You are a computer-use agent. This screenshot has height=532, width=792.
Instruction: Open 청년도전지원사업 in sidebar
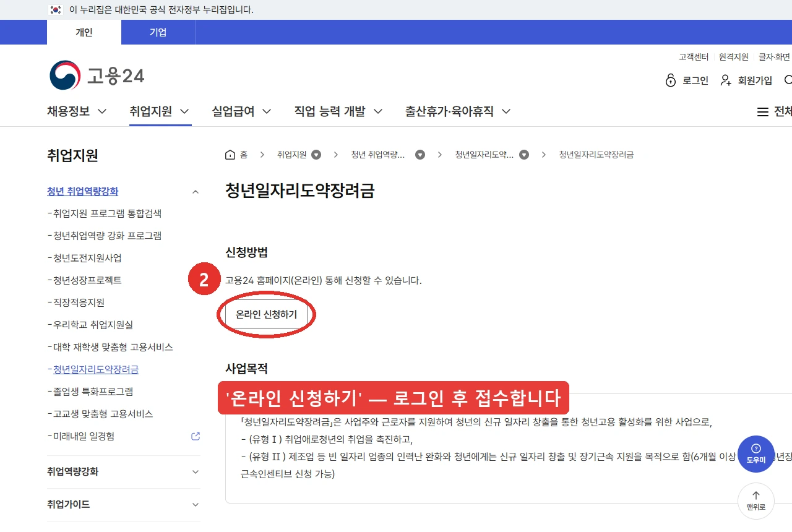[87, 258]
